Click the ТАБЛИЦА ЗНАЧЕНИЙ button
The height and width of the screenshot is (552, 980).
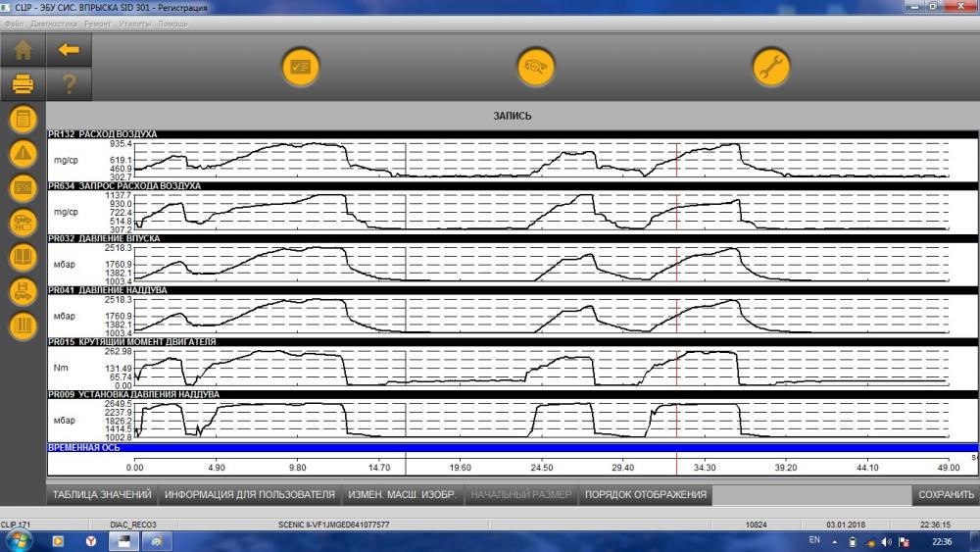[x=102, y=494]
